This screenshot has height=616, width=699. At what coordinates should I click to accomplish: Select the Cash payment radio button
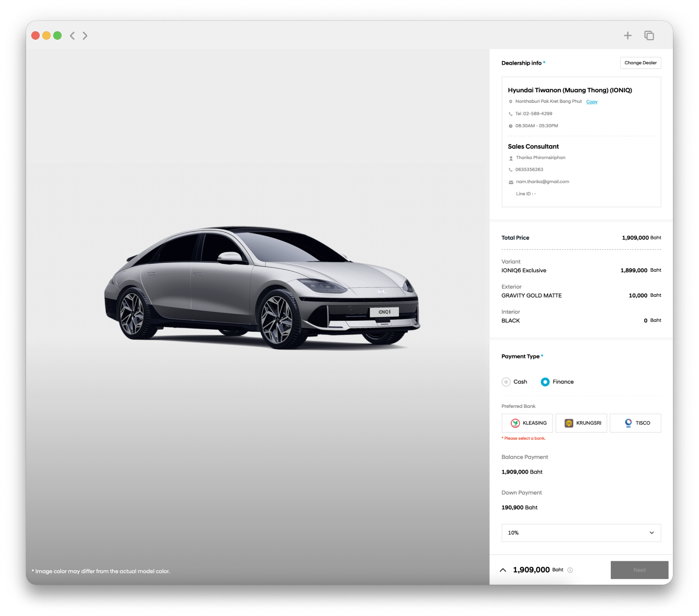coord(506,382)
